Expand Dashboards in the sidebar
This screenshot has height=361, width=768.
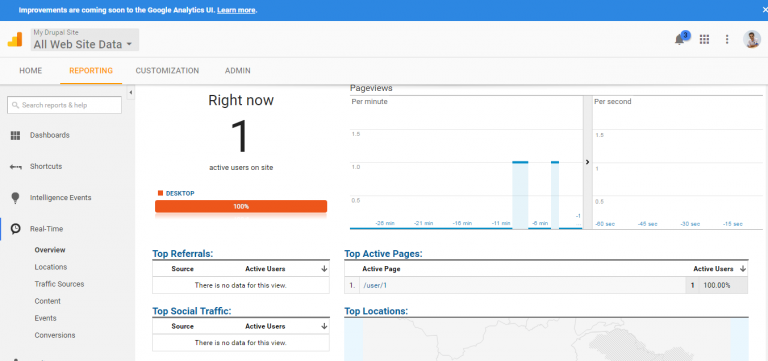(49, 135)
